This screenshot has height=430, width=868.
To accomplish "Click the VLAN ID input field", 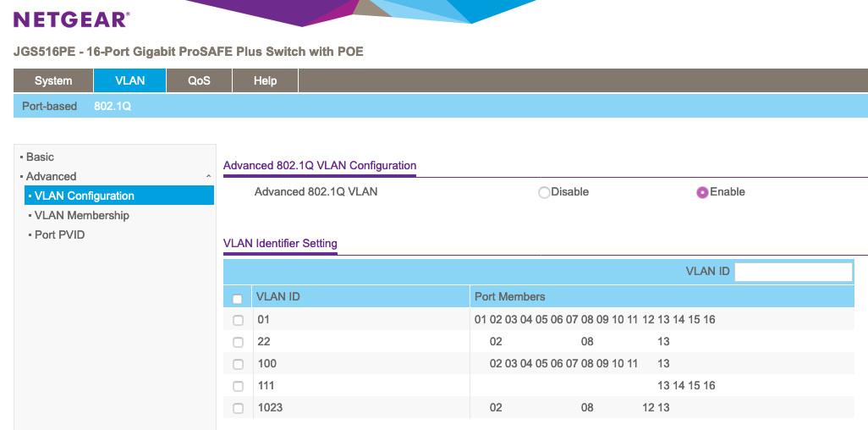I will (793, 272).
